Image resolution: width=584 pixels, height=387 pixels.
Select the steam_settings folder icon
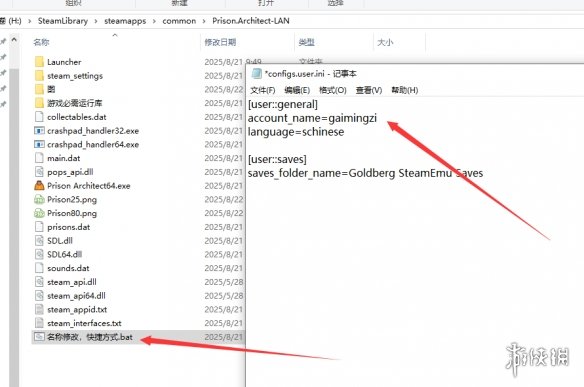click(x=39, y=76)
